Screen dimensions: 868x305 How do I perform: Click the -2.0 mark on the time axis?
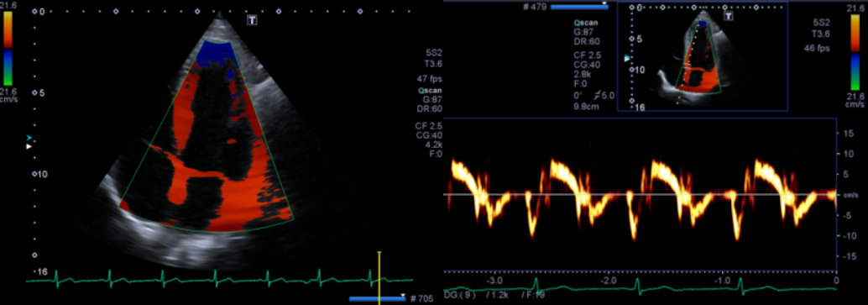pos(607,281)
